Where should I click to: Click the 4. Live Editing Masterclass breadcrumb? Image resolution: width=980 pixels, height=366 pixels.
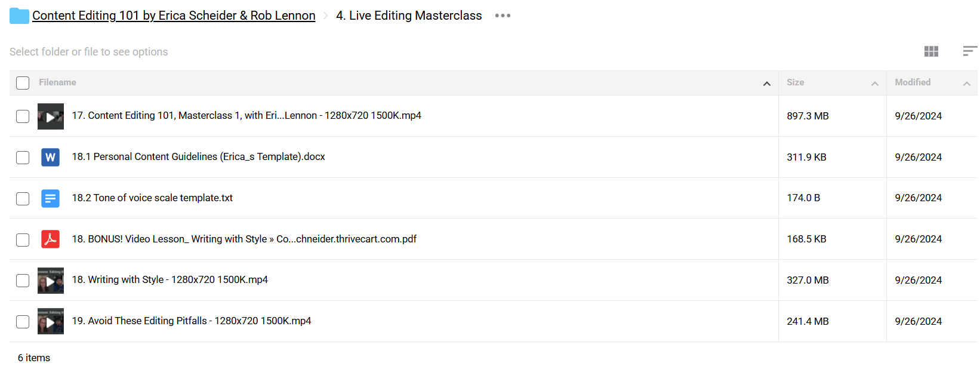click(409, 16)
